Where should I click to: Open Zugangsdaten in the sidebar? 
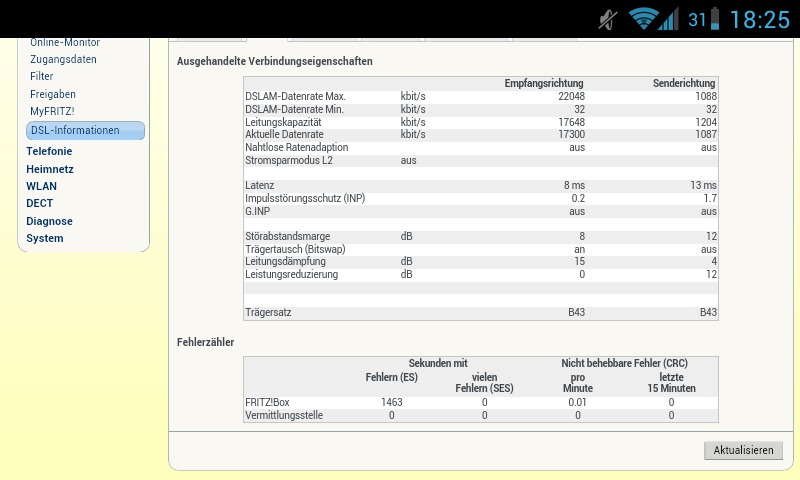63,59
